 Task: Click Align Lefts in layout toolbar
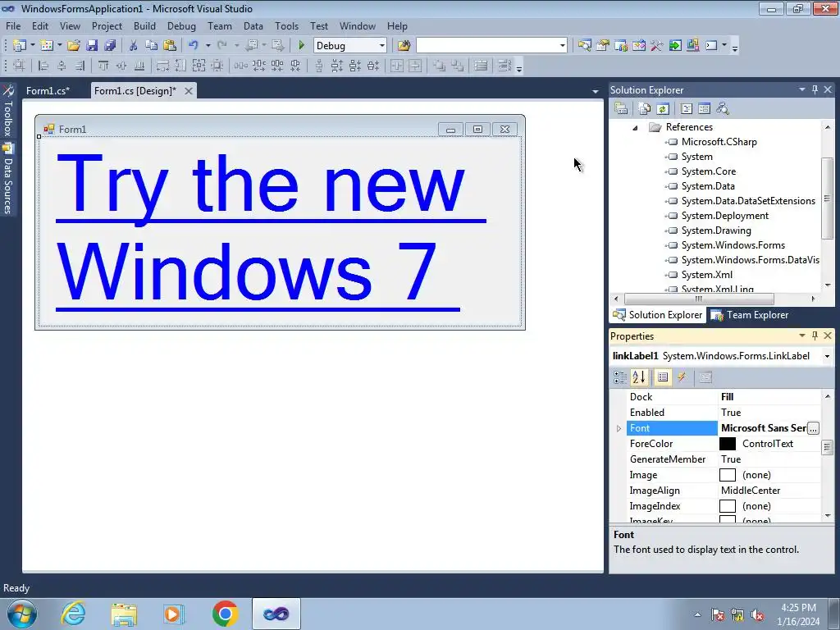(x=43, y=66)
